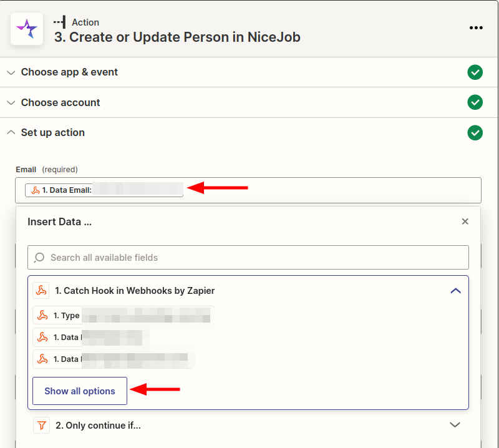Click Show all options
The height and width of the screenshot is (448, 499).
tap(80, 392)
